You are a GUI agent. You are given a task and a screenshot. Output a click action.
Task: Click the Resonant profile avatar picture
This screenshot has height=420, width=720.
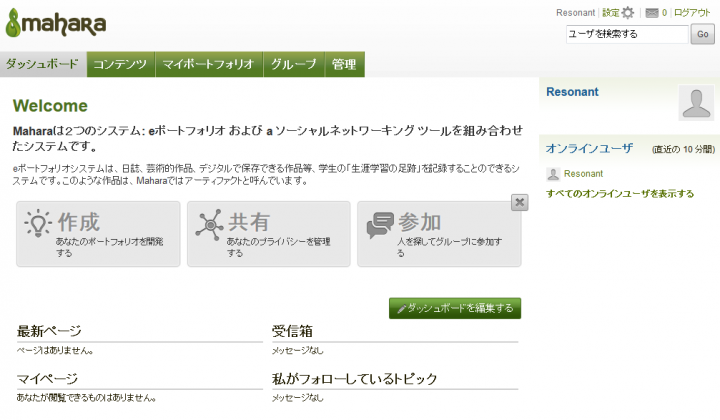[696, 103]
